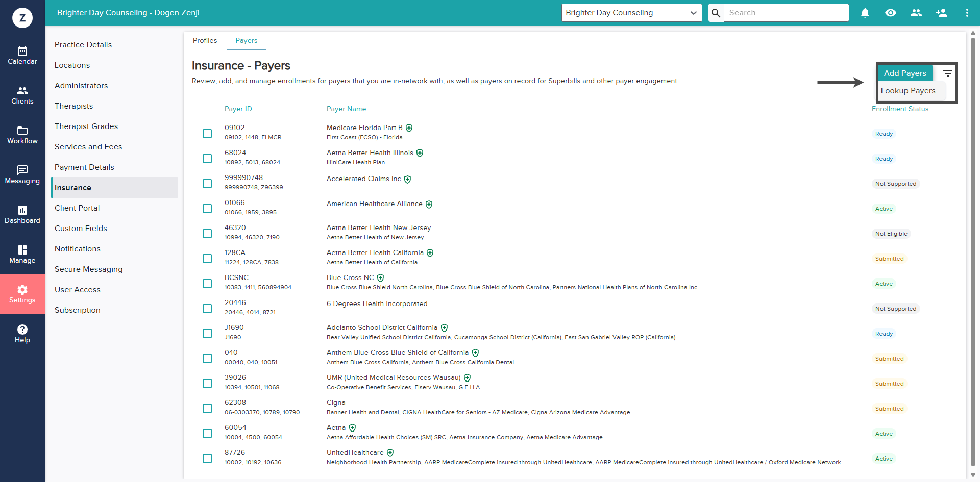Tick the UnitedHealthcare row checkbox
Screen dimensions: 980x482
[x=207, y=459]
